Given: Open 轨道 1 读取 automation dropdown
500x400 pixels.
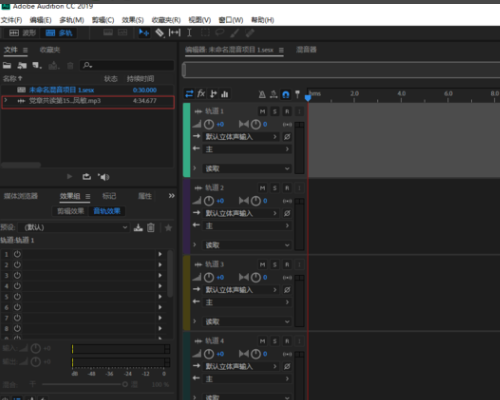Looking at the screenshot, I should point(247,169).
